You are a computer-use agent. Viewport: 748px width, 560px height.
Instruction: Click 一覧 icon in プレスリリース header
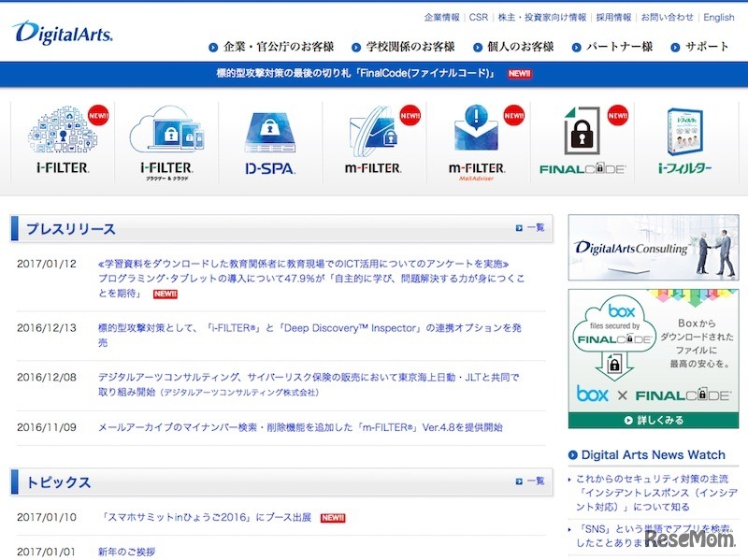(x=519, y=228)
